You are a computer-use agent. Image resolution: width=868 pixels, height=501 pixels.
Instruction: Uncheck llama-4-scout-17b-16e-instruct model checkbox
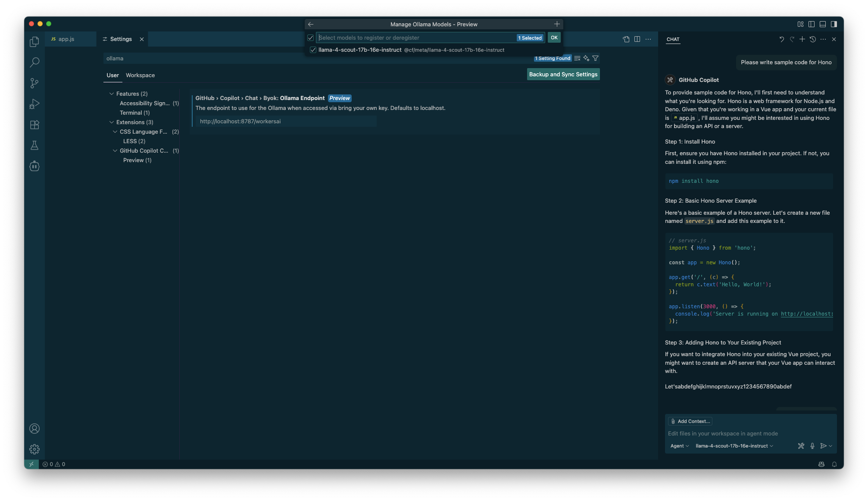pos(313,50)
